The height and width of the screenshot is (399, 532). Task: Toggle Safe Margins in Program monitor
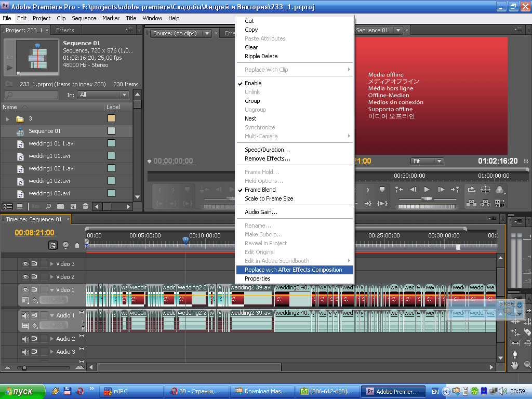coord(485,190)
